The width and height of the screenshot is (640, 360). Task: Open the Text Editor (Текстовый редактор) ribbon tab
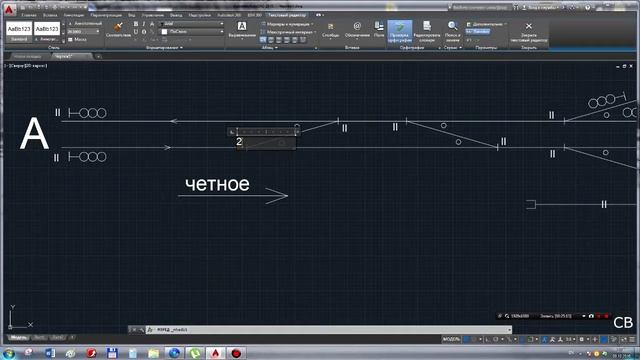[x=287, y=15]
